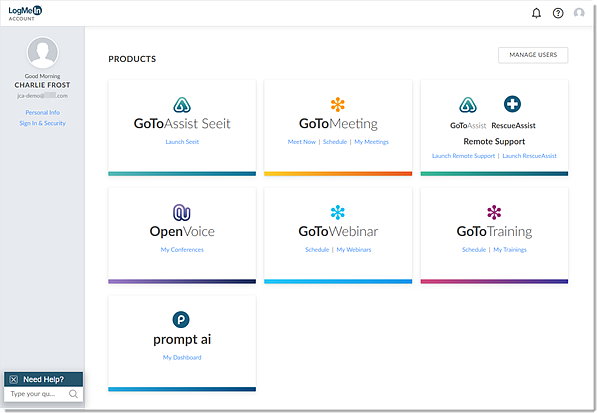Click the search magnifier in help widget

coord(73,394)
